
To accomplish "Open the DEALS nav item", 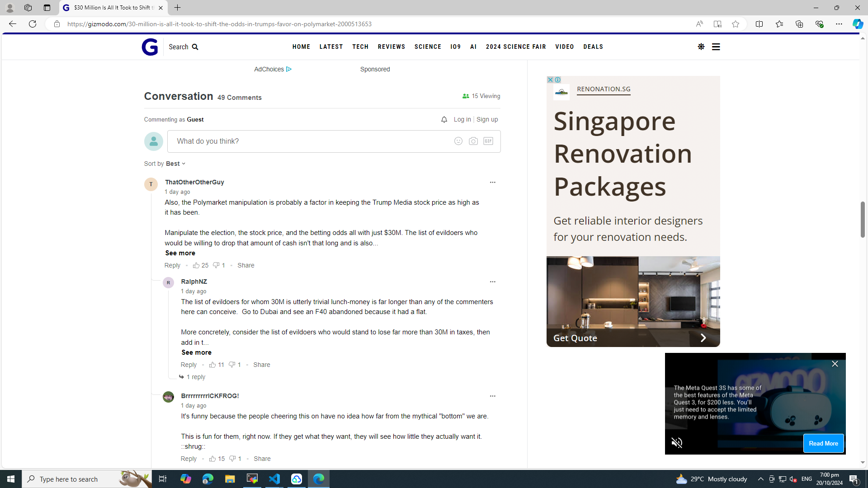I will click(x=593, y=47).
